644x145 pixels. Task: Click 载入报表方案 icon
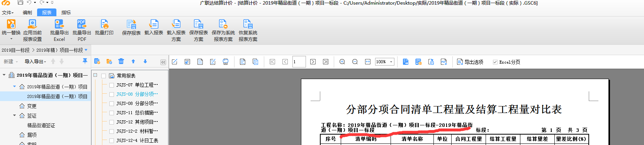point(176,24)
